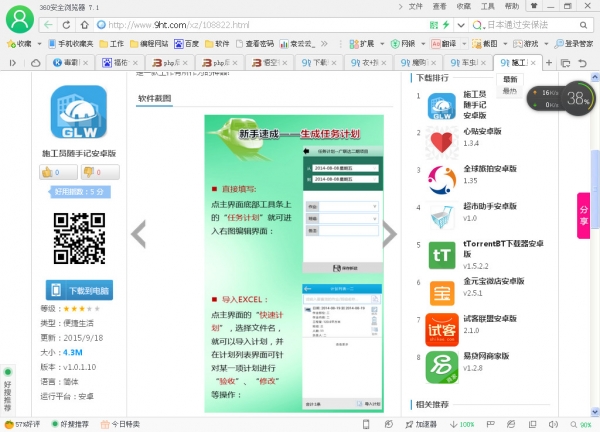Show next screenshot with right arrow
This screenshot has height=432, width=600.
pos(390,234)
